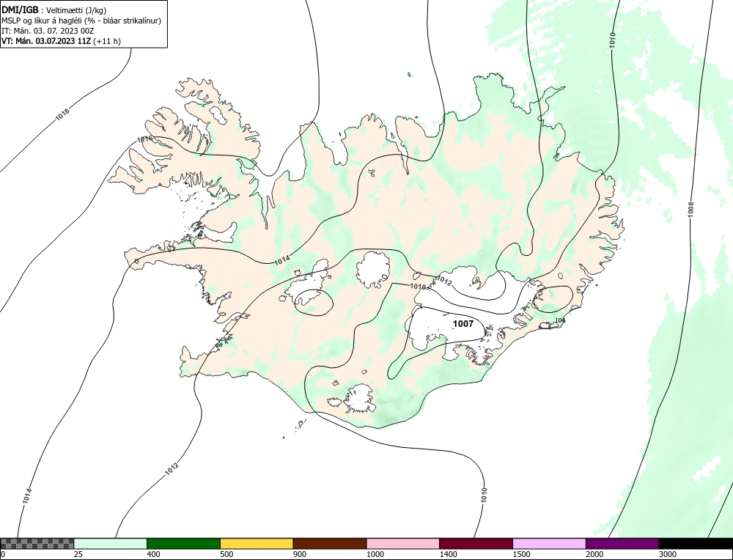Click the bold '1007' low pressure label
This screenshot has height=560, width=733.
tap(463, 323)
